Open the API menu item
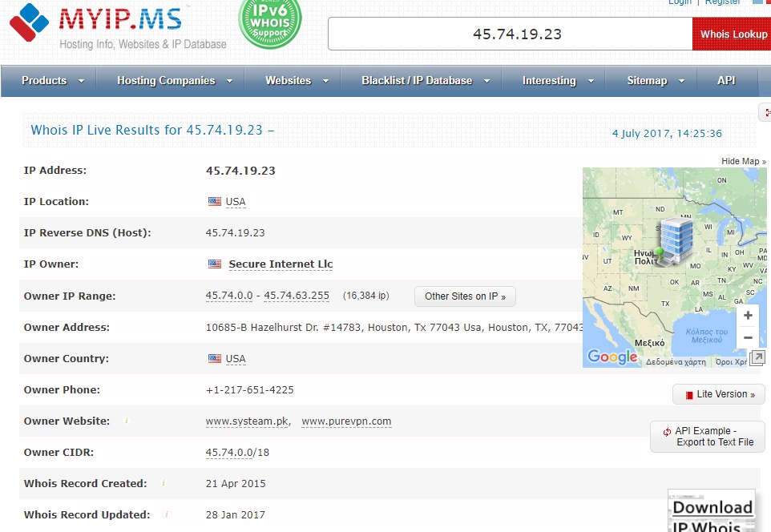 click(726, 81)
